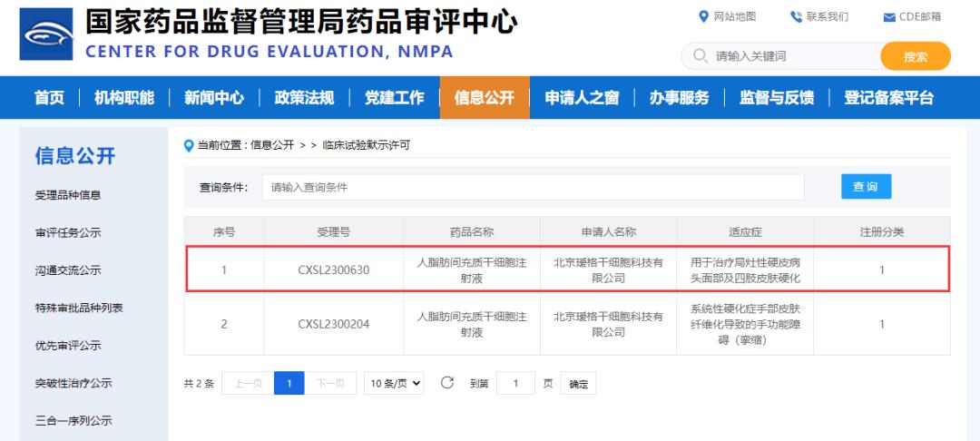This screenshot has height=441, width=980.
Task: Open the 联系我们 link
Action: pyautogui.click(x=827, y=17)
